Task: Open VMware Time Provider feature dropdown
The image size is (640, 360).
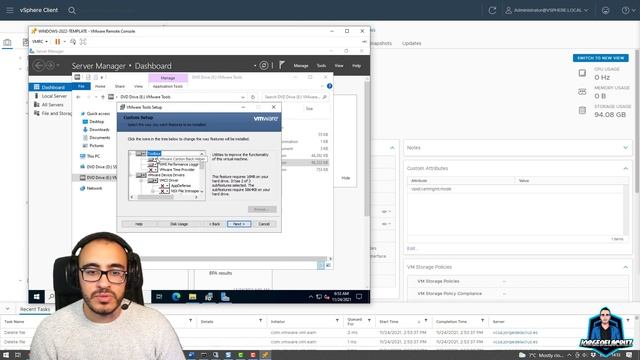Action: point(152,169)
